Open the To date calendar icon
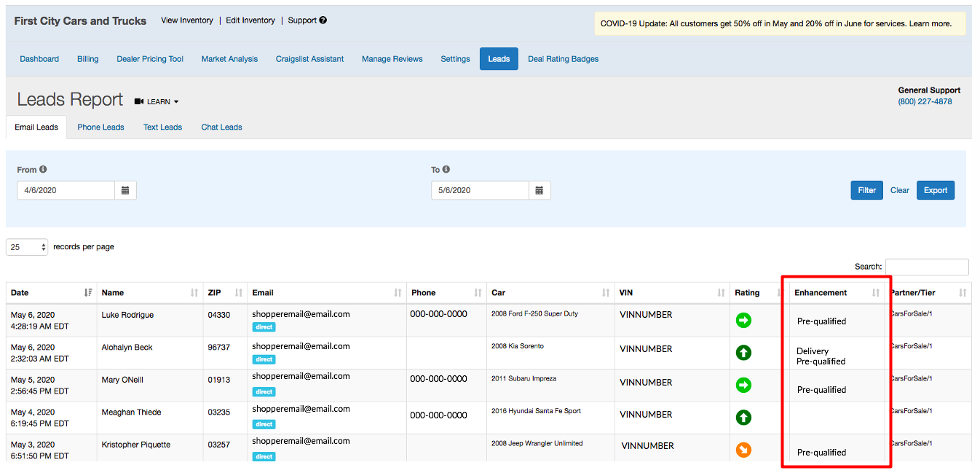 tap(540, 190)
